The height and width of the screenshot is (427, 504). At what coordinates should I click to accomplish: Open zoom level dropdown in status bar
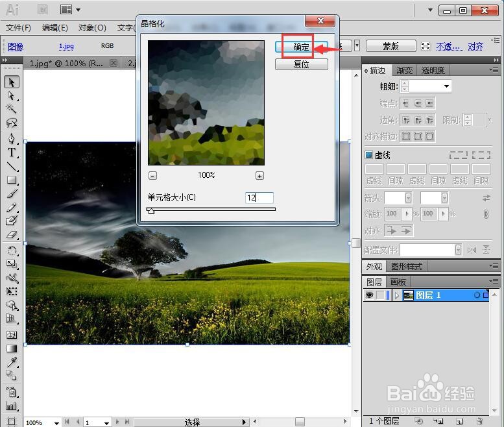coord(56,423)
